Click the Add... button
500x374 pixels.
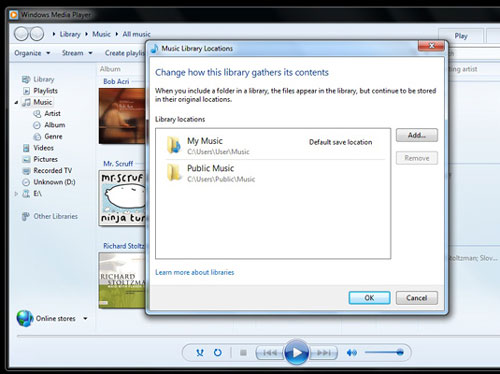click(x=417, y=135)
